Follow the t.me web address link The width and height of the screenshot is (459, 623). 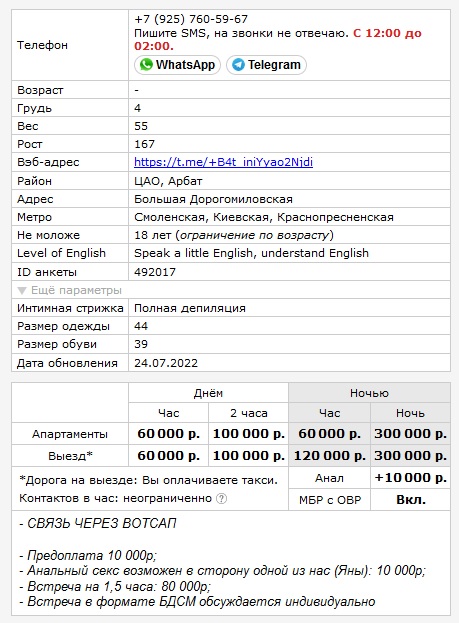[x=223, y=162]
